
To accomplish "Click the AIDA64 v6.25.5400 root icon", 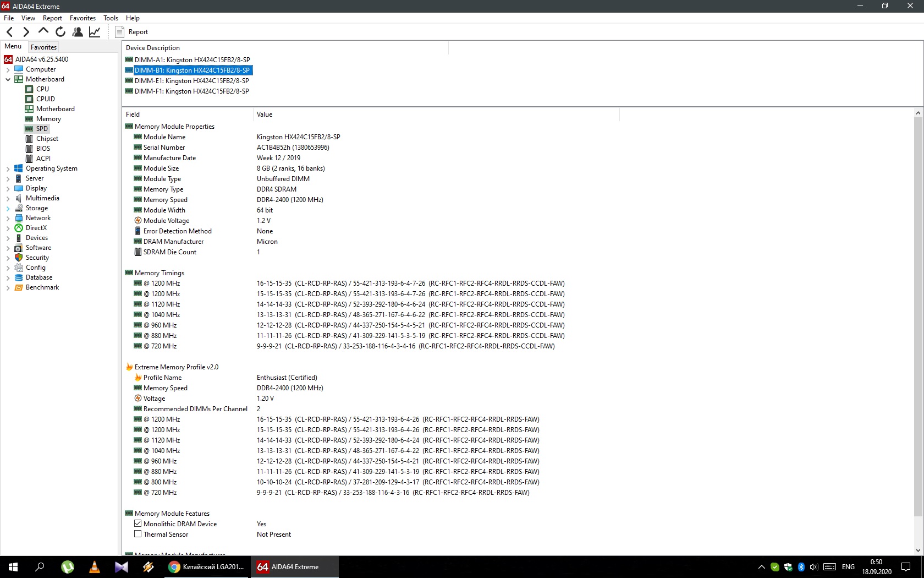I will tap(8, 59).
